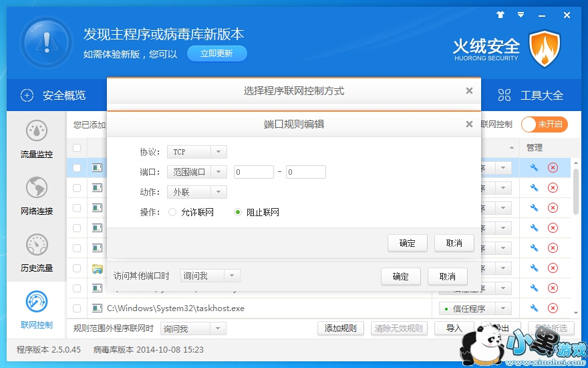The width and height of the screenshot is (588, 368).
Task: Click the 清除无效规则 button
Action: coord(399,329)
